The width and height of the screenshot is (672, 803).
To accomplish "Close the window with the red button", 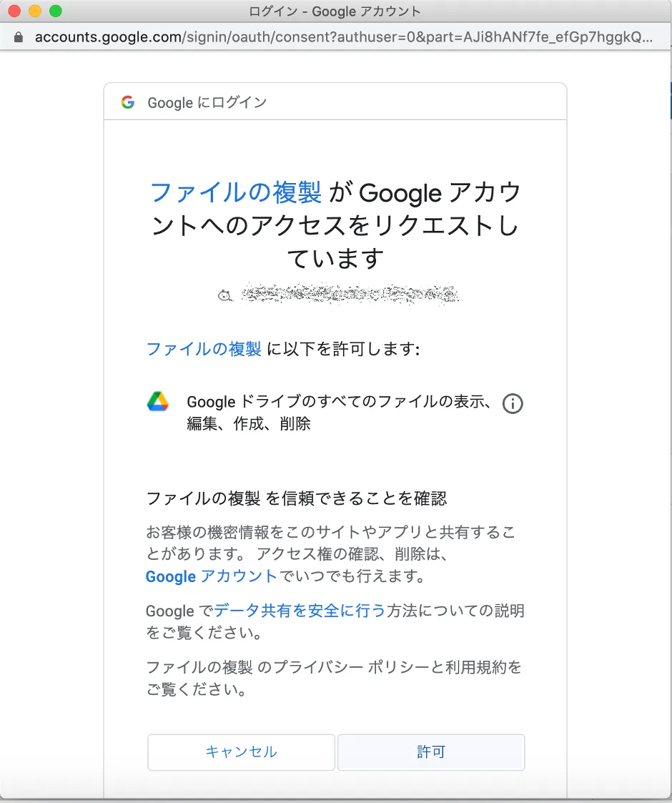I will [x=14, y=11].
